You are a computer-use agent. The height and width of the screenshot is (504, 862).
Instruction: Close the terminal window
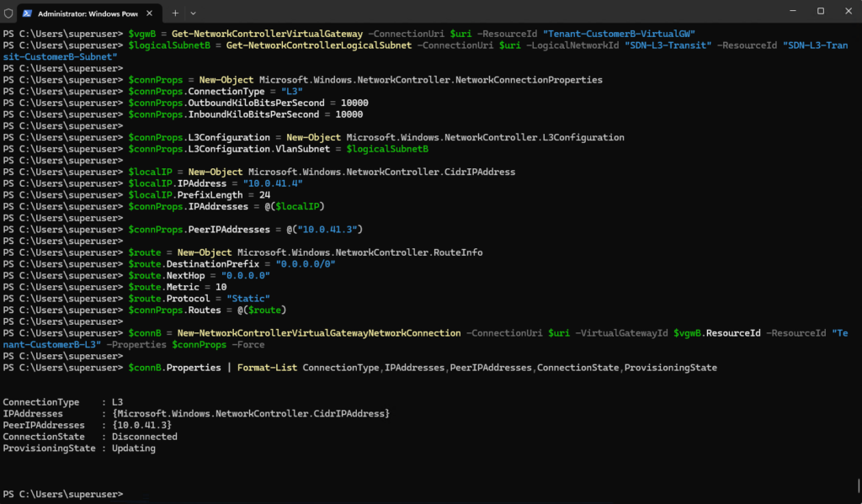[x=849, y=11]
